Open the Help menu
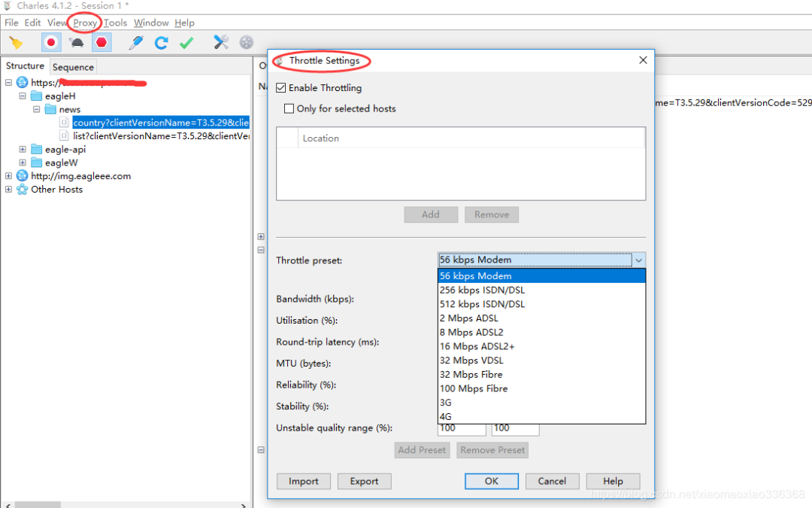 (x=184, y=23)
